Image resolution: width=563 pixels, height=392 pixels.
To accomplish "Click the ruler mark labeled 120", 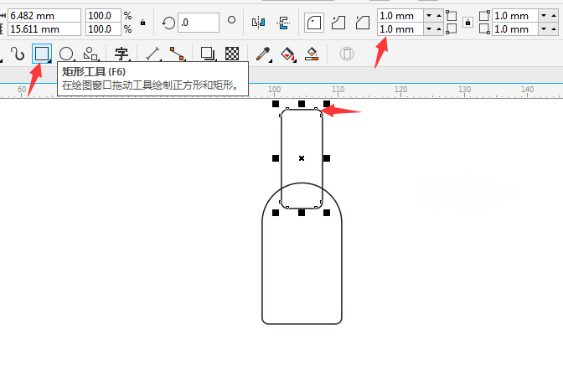I will 400,89.
